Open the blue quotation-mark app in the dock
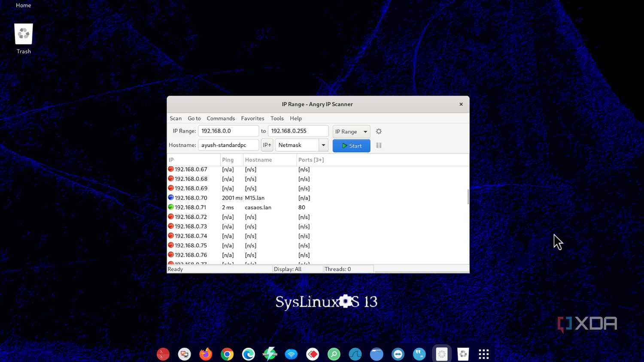This screenshot has height=362, width=644. pos(419,354)
